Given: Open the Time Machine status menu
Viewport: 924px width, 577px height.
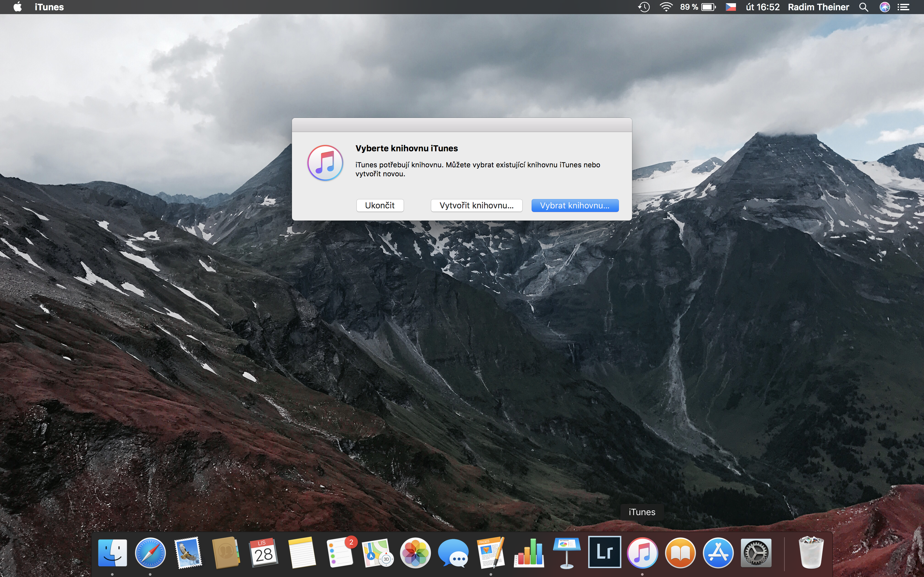Looking at the screenshot, I should [644, 7].
